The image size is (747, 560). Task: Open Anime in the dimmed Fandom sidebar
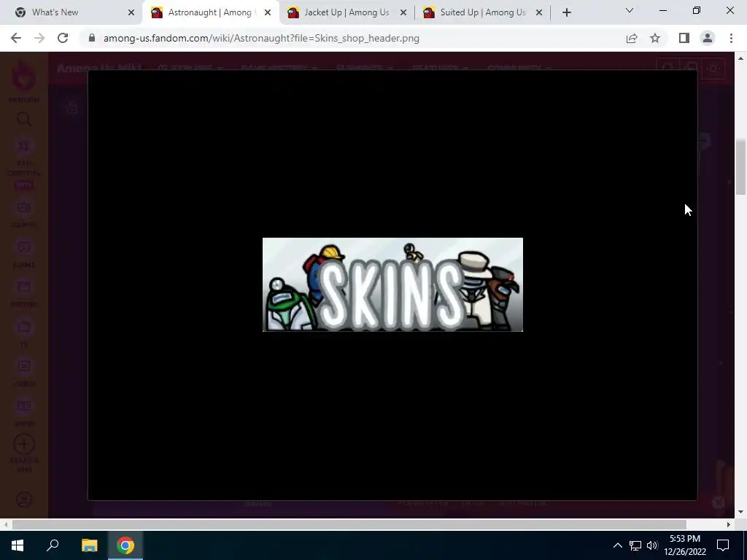(24, 253)
